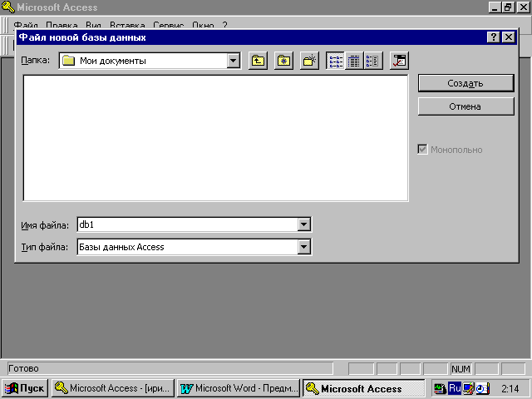
Task: Click the Microsoft Access key icon in title bar
Action: click(x=7, y=7)
